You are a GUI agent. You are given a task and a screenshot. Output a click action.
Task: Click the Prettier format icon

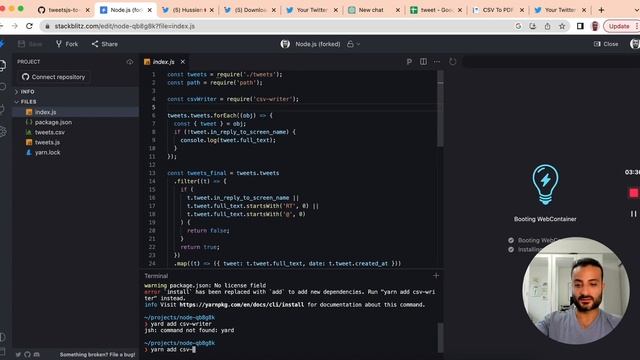point(409,62)
